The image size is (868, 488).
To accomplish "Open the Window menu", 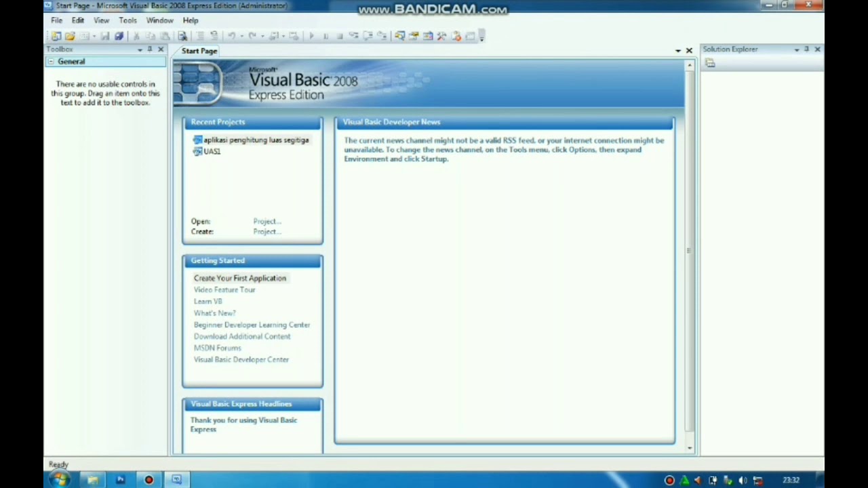I will tap(160, 20).
